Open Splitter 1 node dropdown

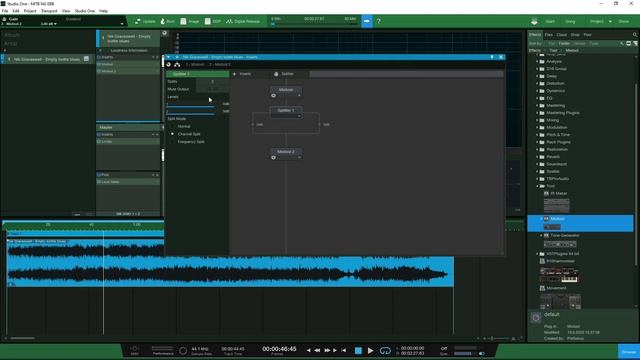[299, 116]
